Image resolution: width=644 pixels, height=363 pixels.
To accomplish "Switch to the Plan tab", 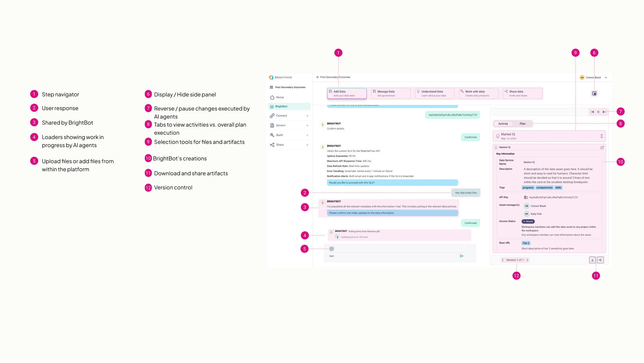I will click(x=522, y=124).
